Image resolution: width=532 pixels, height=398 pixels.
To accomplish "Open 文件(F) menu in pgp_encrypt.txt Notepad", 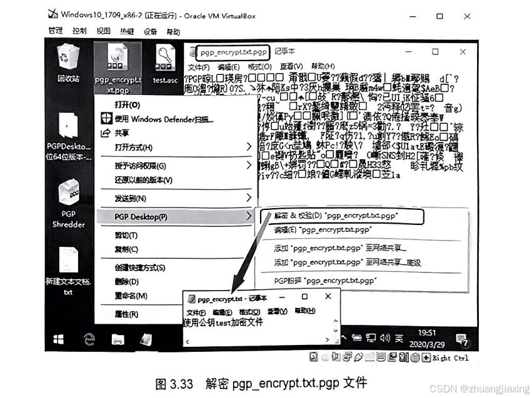I will pos(196,312).
